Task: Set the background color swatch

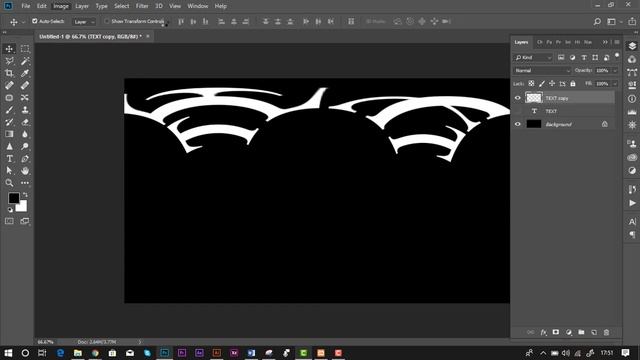Action: (22, 207)
